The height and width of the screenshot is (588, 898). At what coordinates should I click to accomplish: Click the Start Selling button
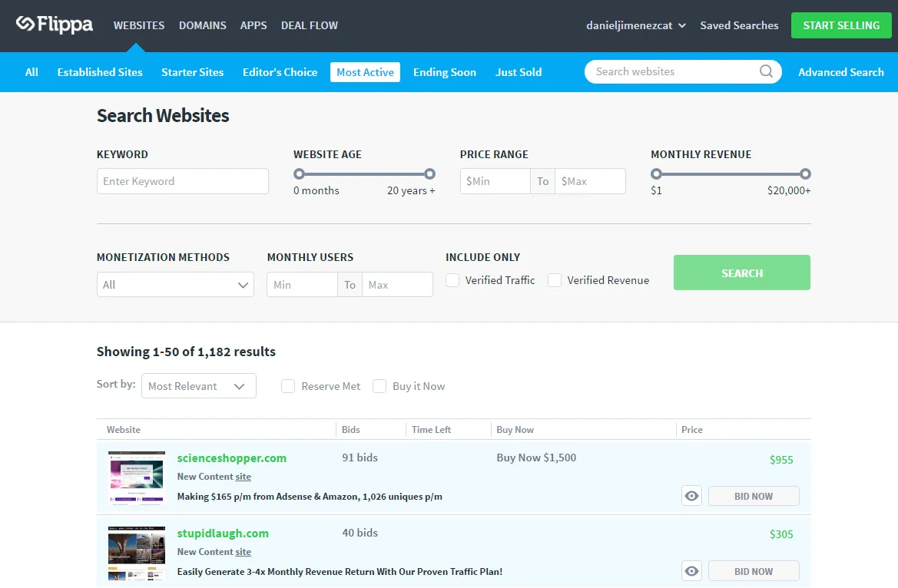coord(840,25)
